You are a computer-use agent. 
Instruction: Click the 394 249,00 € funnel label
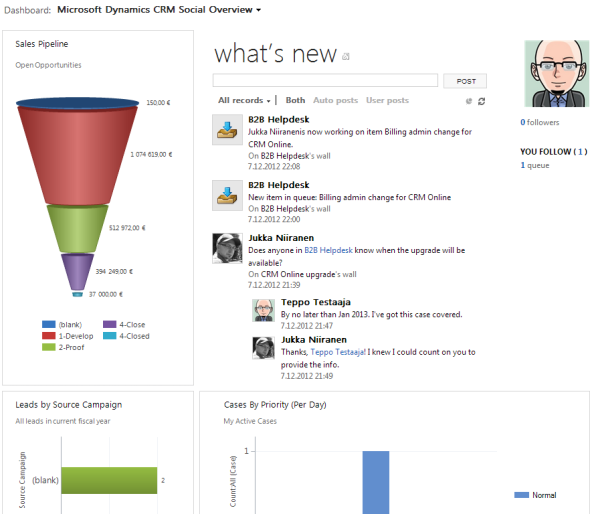tap(114, 271)
